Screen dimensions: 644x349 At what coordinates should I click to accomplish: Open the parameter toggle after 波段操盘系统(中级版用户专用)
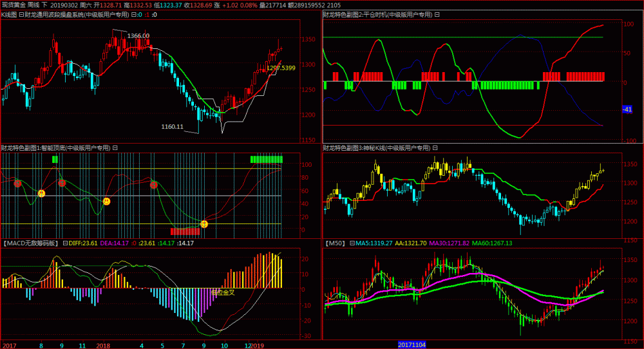click(x=133, y=15)
